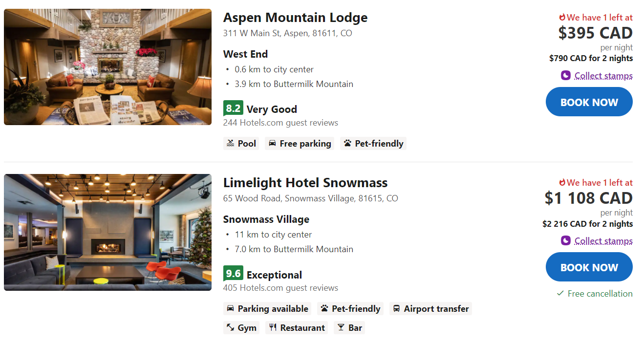Image resolution: width=644 pixels, height=345 pixels.
Task: Click the car icon beside Parking available
Action: pos(231,309)
